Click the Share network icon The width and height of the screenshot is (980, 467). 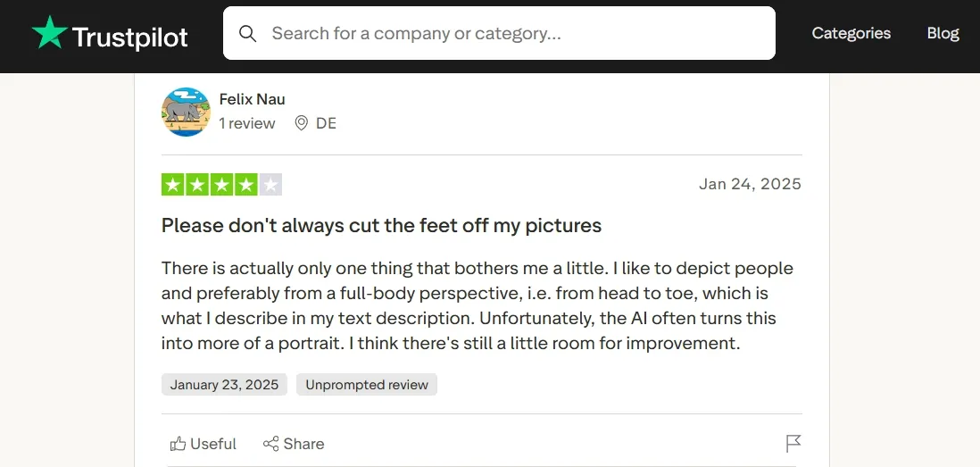[270, 444]
